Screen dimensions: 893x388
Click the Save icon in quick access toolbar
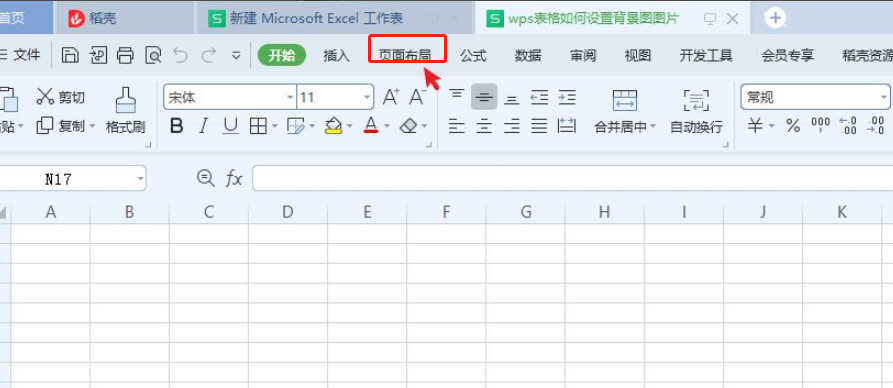click(69, 55)
